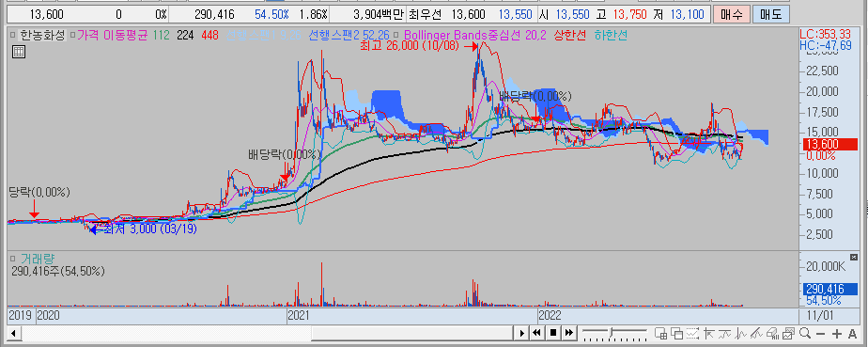The width and height of the screenshot is (868, 347).
Task: Click the play forward arrow button
Action: pos(521,333)
